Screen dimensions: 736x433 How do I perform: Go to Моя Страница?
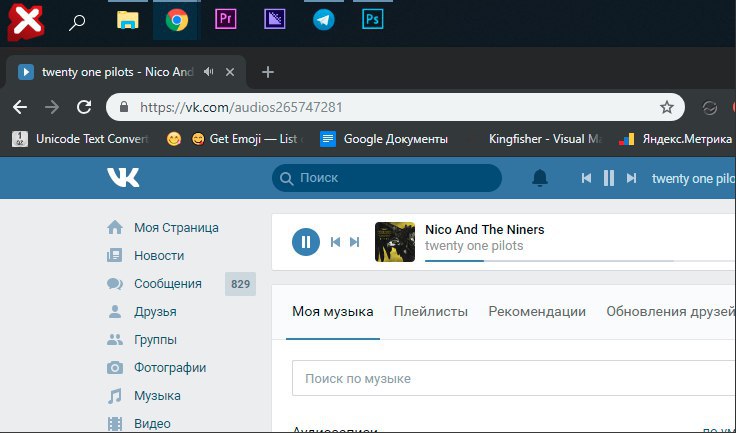click(163, 227)
